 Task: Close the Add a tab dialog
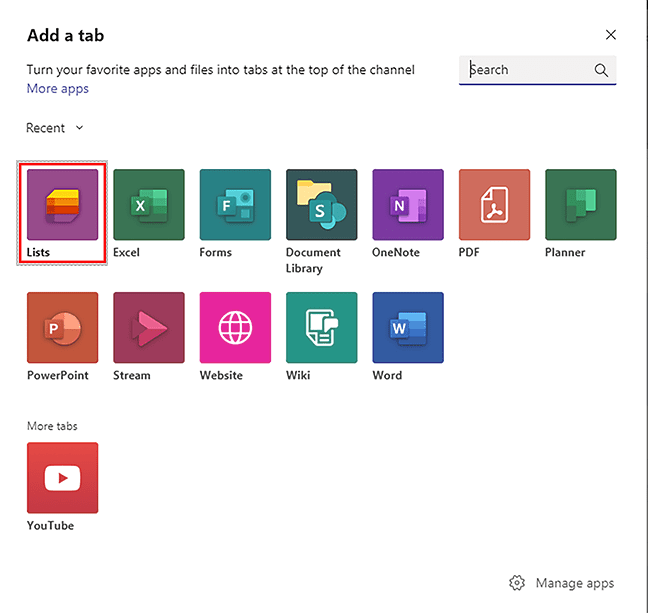click(x=611, y=35)
